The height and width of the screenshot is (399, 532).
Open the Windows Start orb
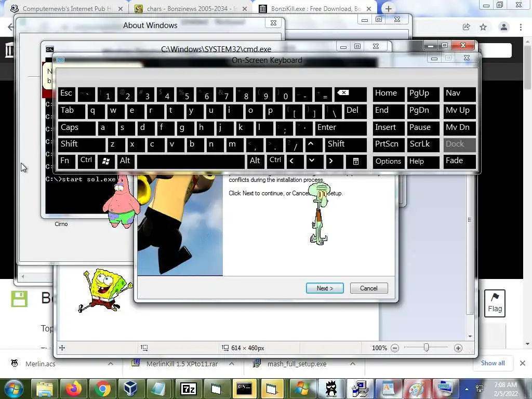point(13,389)
